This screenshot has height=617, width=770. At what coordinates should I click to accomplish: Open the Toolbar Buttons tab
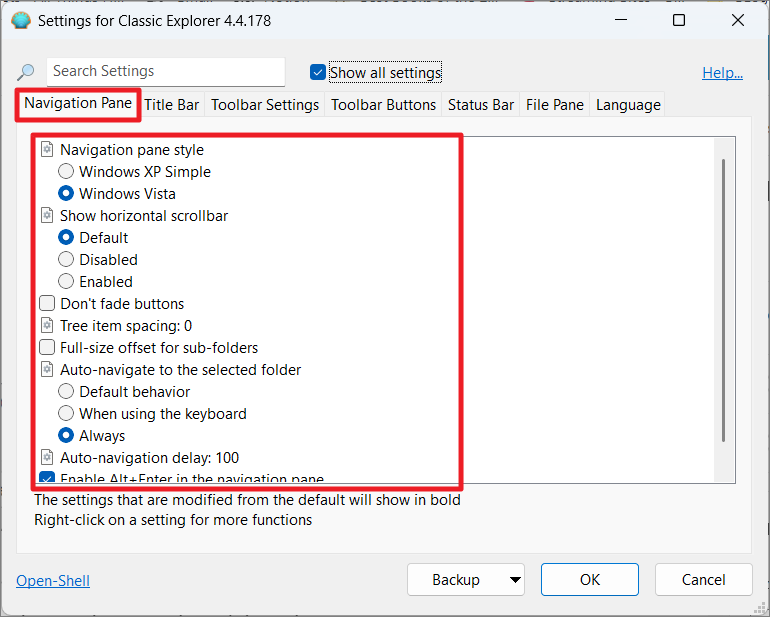[383, 105]
